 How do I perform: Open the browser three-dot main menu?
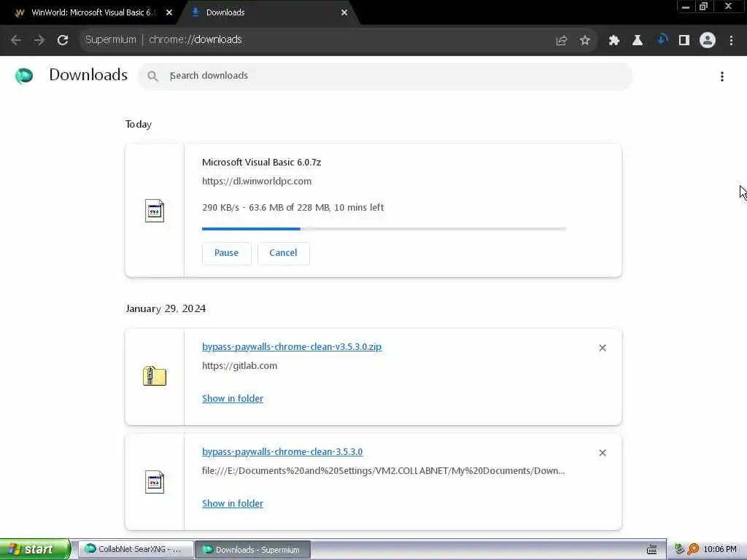tap(731, 41)
